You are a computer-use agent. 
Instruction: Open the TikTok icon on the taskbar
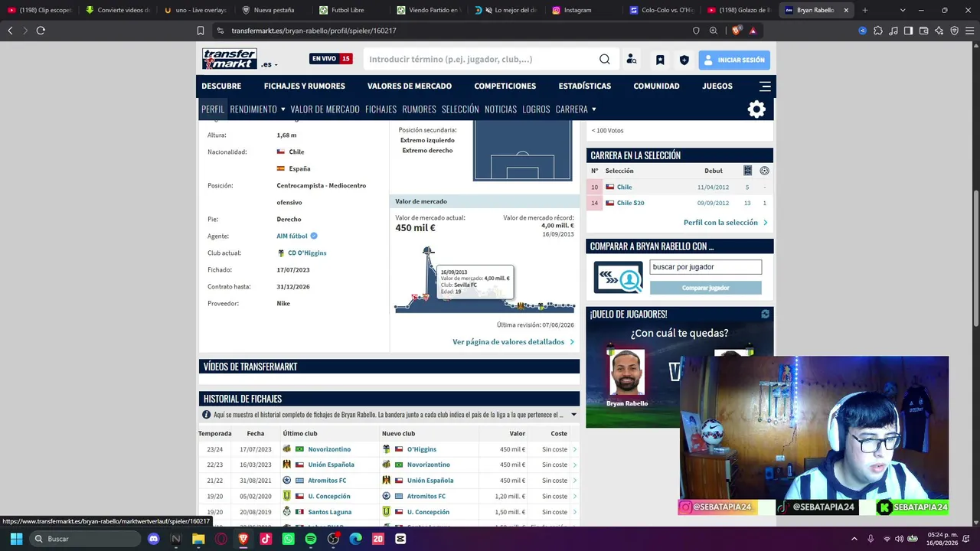click(x=266, y=539)
